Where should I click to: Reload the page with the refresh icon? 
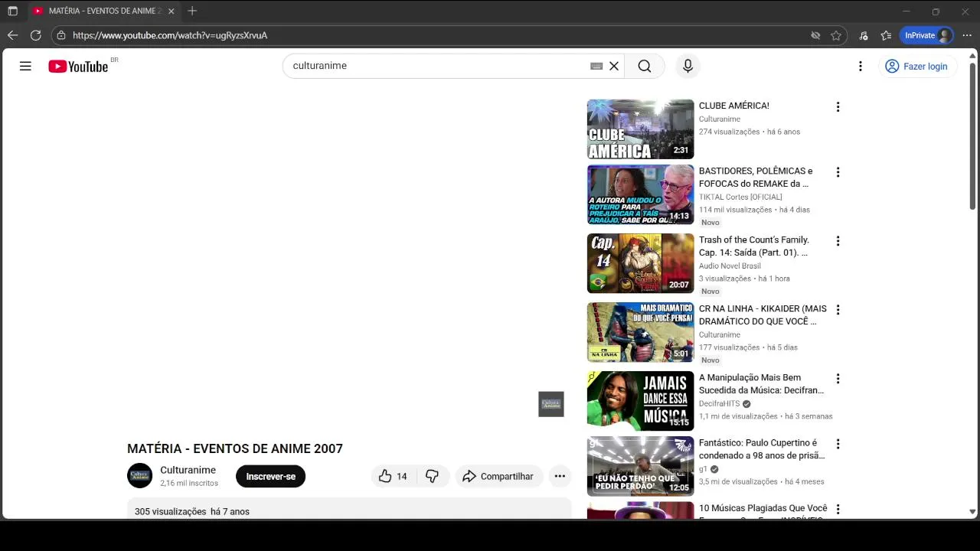[35, 35]
